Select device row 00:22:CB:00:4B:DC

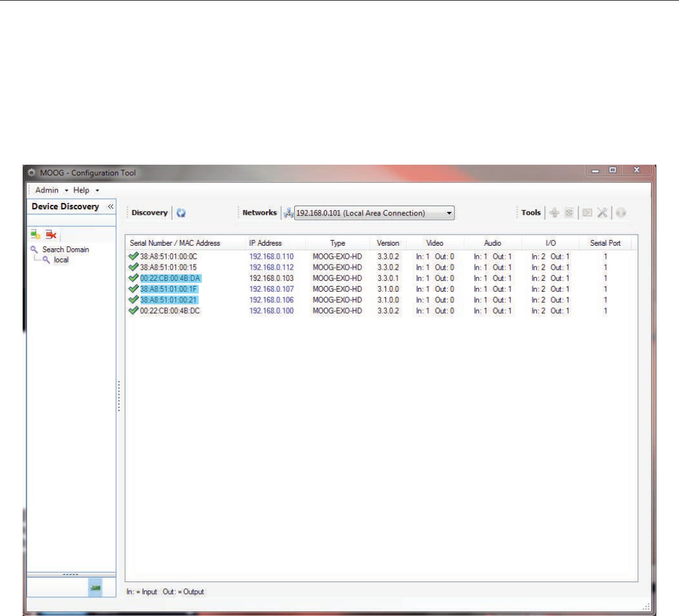coord(170,311)
